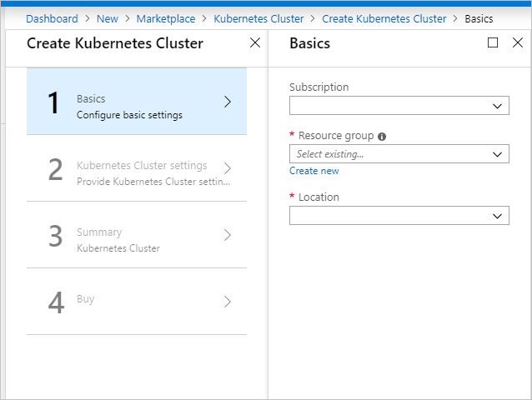Click chevron arrow on Summary step
The image size is (532, 400).
click(x=228, y=235)
